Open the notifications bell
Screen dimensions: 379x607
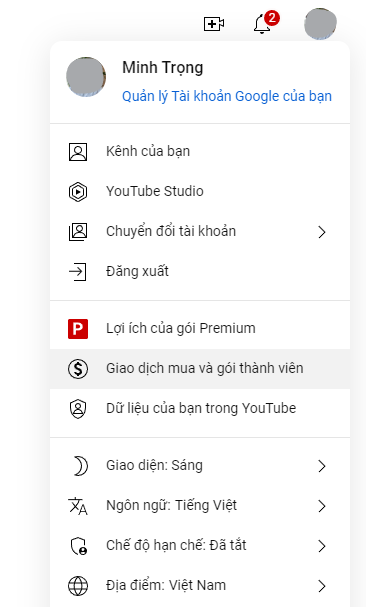coord(262,24)
